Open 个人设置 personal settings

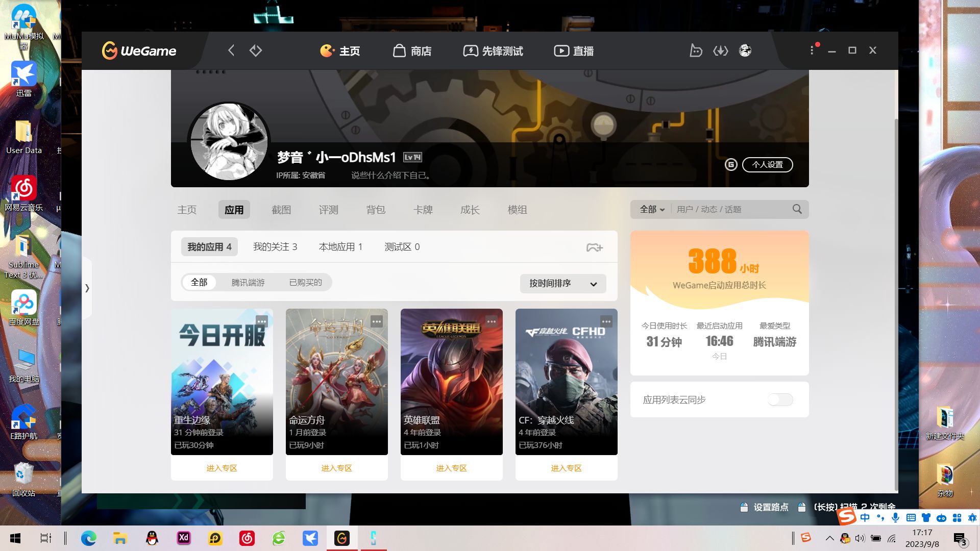tap(767, 165)
